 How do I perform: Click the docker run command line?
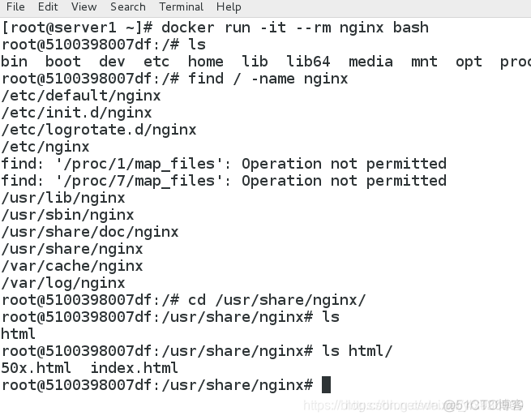click(215, 28)
